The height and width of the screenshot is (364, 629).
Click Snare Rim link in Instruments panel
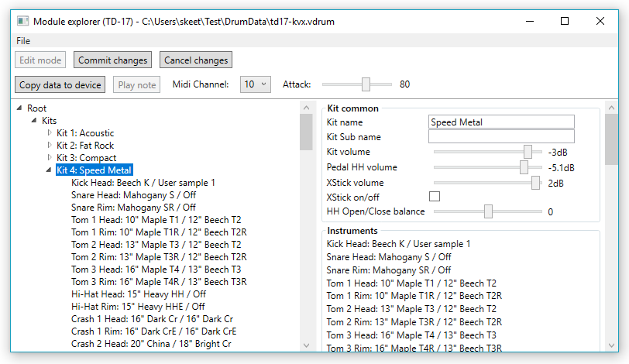pyautogui.click(x=389, y=270)
